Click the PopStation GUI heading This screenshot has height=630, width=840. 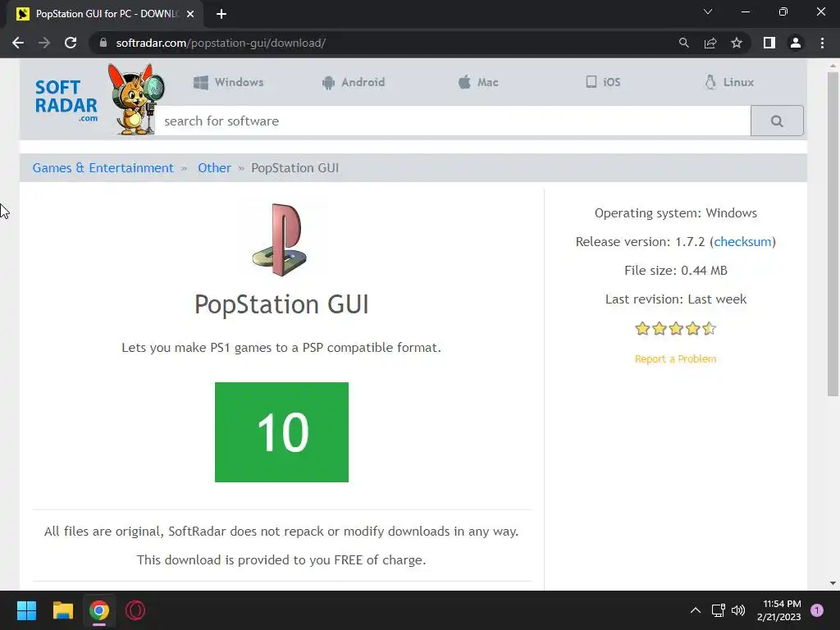(x=281, y=304)
